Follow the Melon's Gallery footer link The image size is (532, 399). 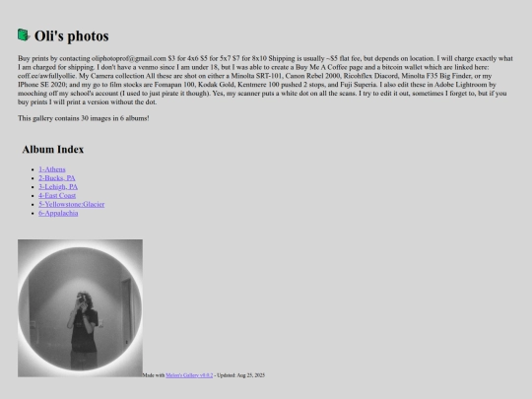tap(189, 375)
